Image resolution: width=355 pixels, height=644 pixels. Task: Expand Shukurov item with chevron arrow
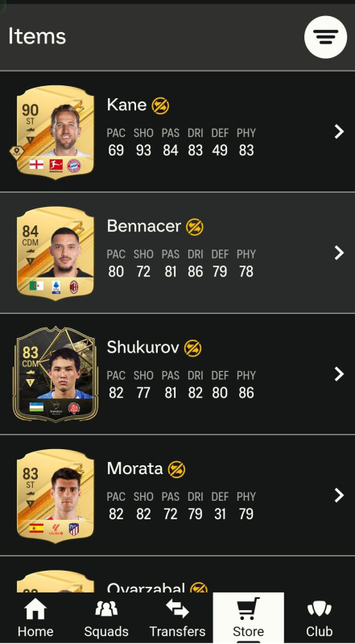click(x=339, y=374)
